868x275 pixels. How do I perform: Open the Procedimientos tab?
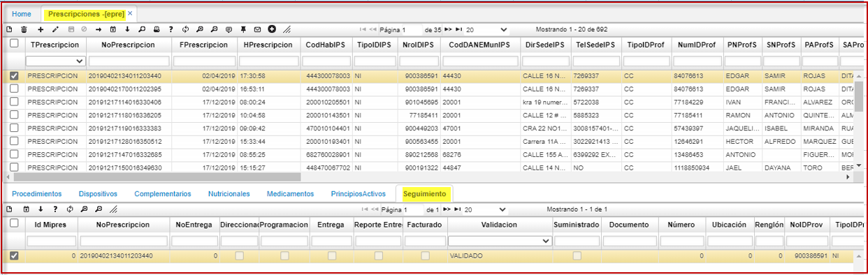pos(37,193)
